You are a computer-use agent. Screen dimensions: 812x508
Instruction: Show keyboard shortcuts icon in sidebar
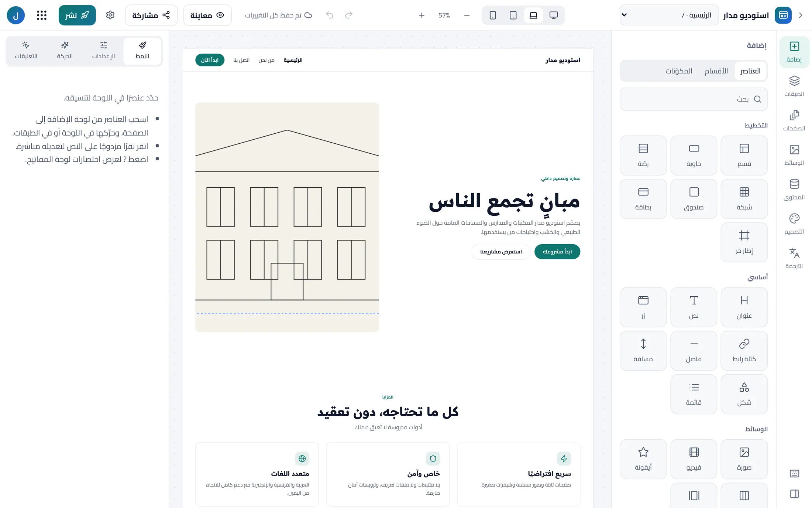tap(794, 473)
